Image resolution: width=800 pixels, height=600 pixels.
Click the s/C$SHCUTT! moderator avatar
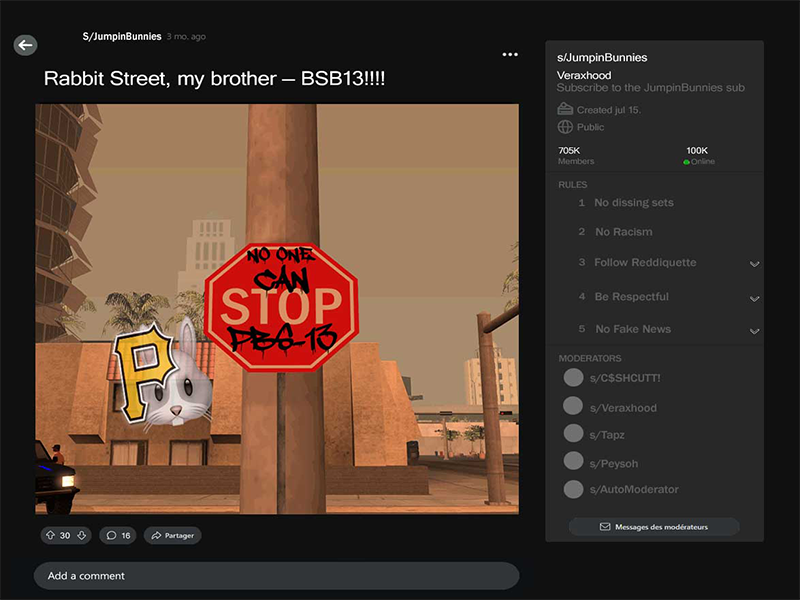click(x=573, y=377)
